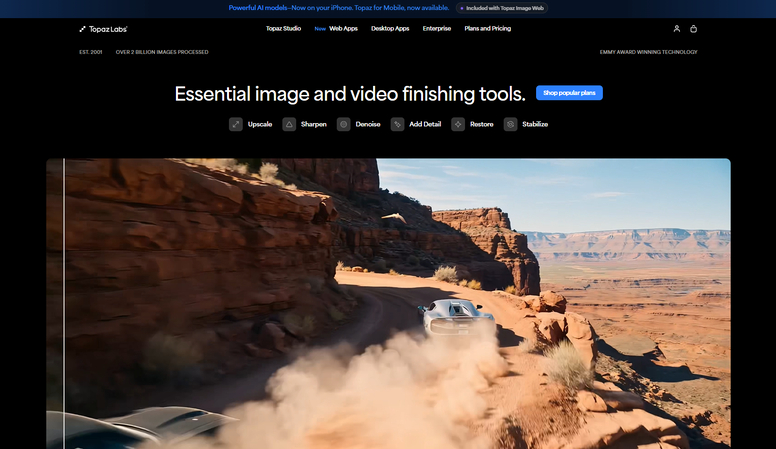Image resolution: width=776 pixels, height=449 pixels.
Task: Open the user account icon
Action: (x=677, y=29)
